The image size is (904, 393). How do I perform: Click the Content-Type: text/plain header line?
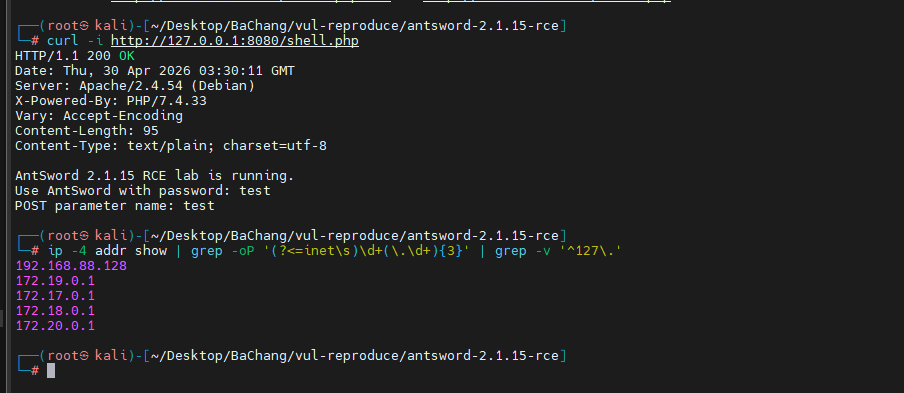coord(171,146)
